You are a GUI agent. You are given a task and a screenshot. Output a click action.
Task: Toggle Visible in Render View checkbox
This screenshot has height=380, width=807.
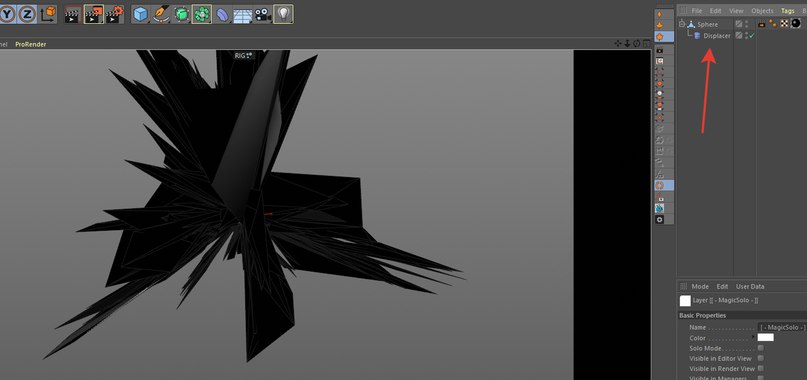tap(761, 368)
